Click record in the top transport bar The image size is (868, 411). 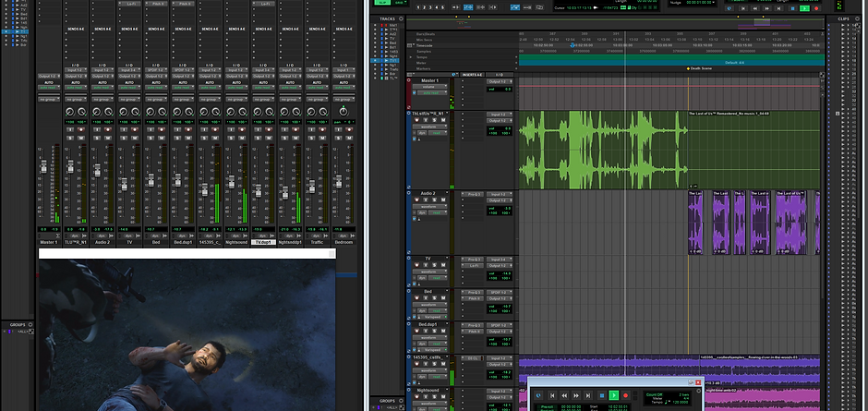point(816,8)
